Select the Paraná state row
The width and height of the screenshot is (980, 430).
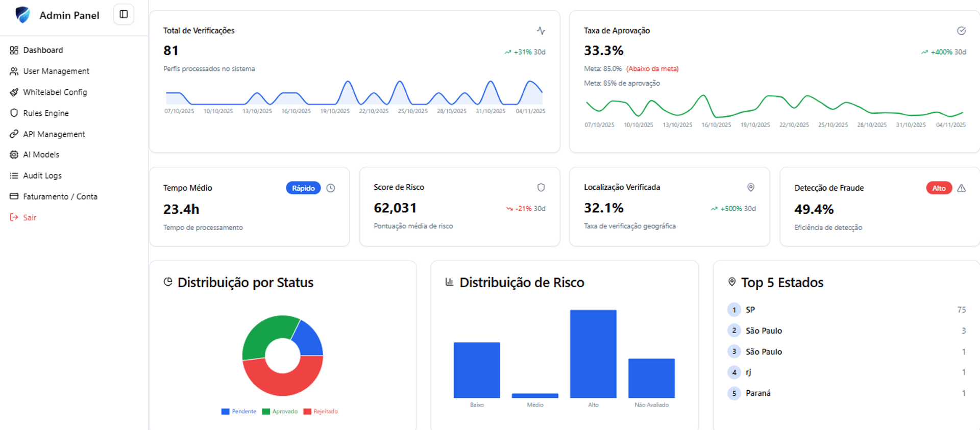(x=847, y=393)
